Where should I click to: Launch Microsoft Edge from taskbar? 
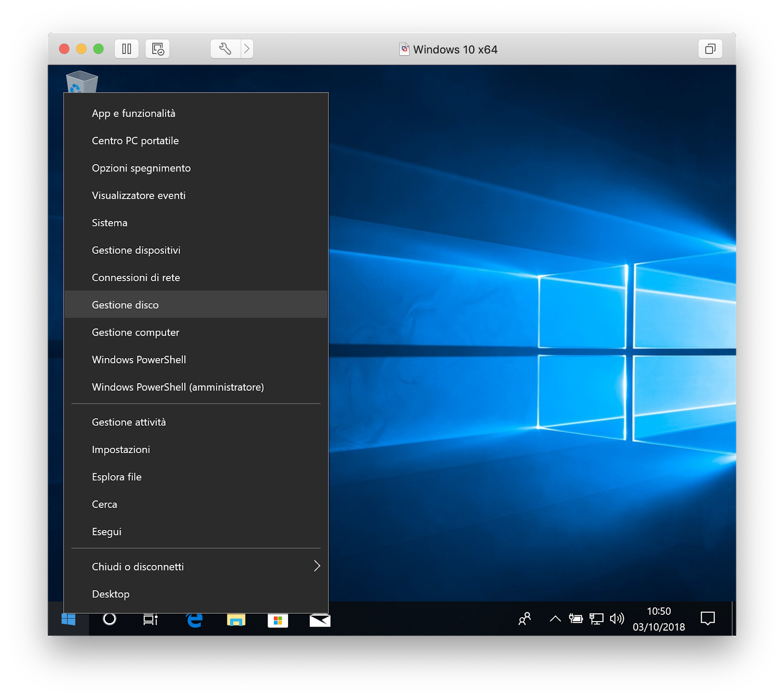(195, 620)
